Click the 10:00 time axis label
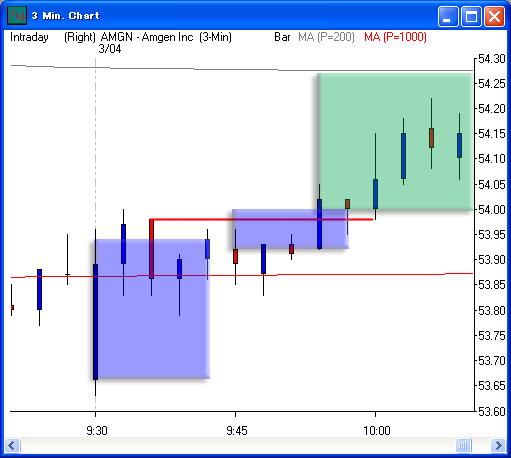The image size is (511, 458). click(x=377, y=431)
